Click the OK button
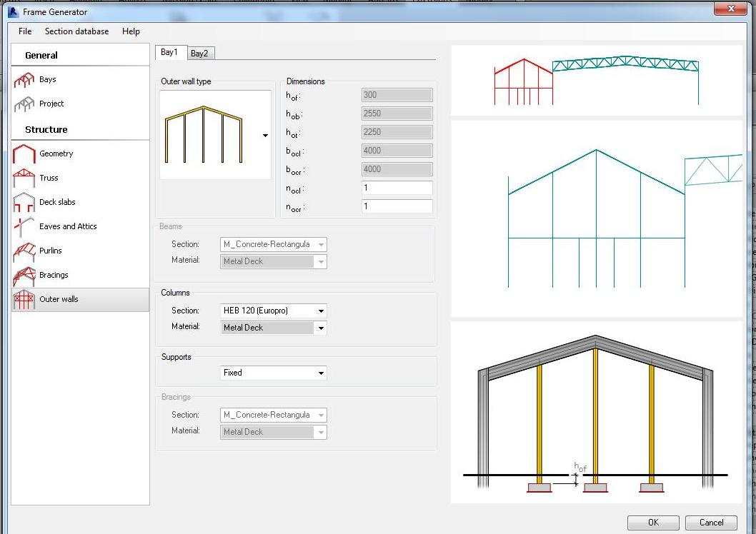756x534 pixels. [x=653, y=523]
